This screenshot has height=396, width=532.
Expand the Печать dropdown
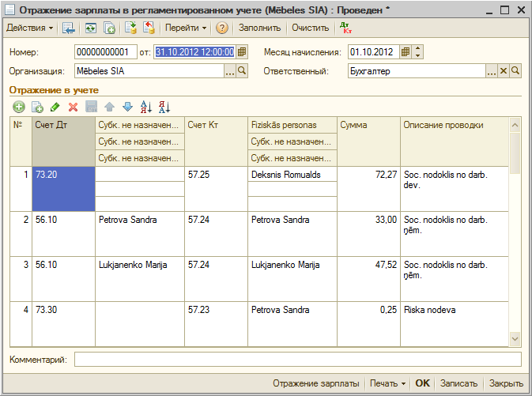(387, 383)
